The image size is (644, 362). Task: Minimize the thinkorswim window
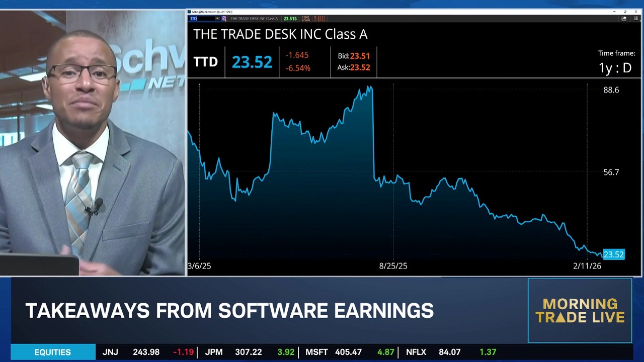click(x=614, y=12)
